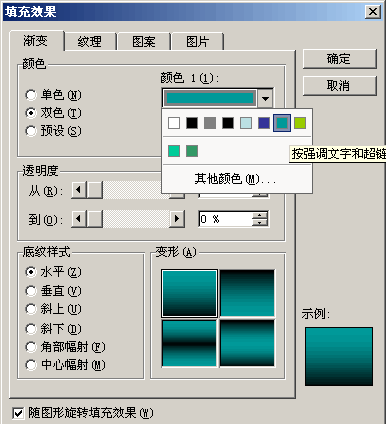Switch to the 图案 tab
This screenshot has width=386, height=424.
pos(144,42)
